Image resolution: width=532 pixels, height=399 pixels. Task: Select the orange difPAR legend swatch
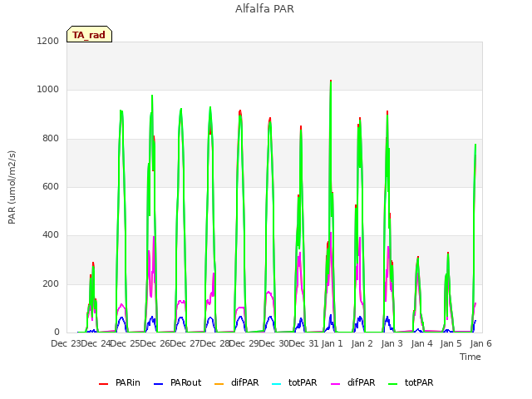(219, 383)
